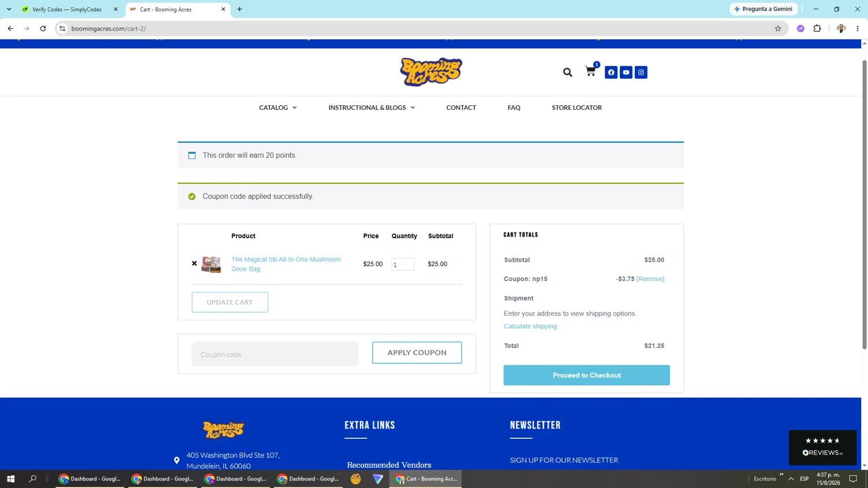Screen dimensions: 868x488
Task: Click the browser address bar URL
Action: click(x=109, y=28)
